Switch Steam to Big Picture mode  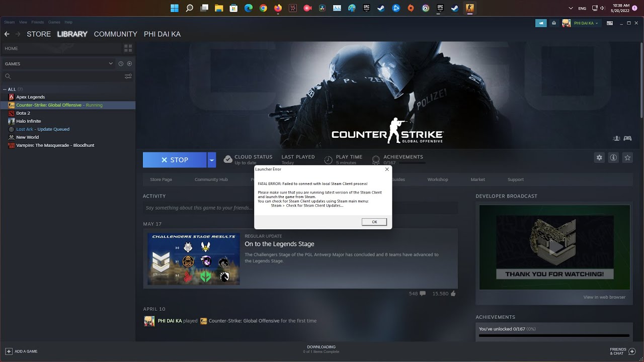(x=610, y=23)
